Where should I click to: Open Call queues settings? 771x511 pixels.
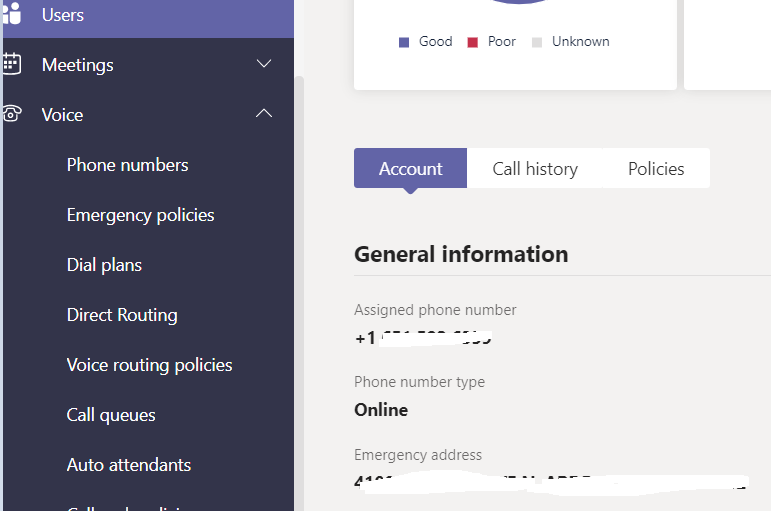[111, 415]
